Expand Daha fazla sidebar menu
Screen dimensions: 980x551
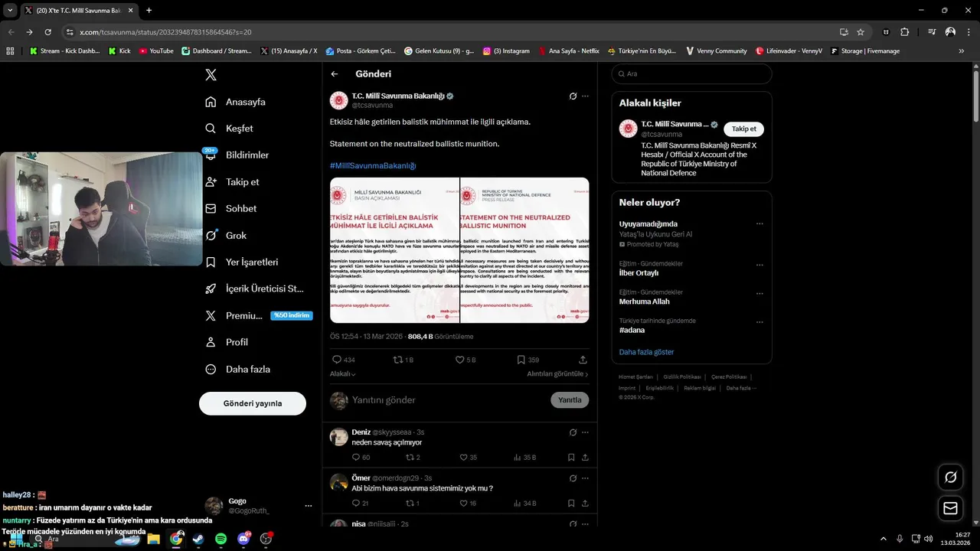tap(237, 369)
